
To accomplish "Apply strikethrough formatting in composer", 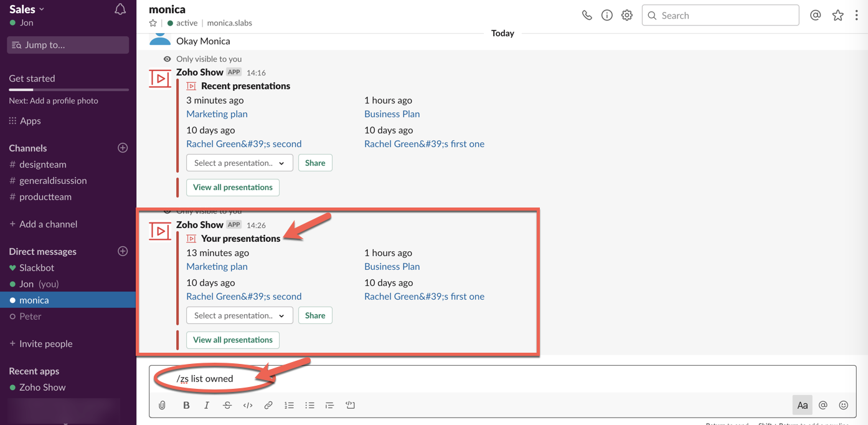I will [227, 405].
